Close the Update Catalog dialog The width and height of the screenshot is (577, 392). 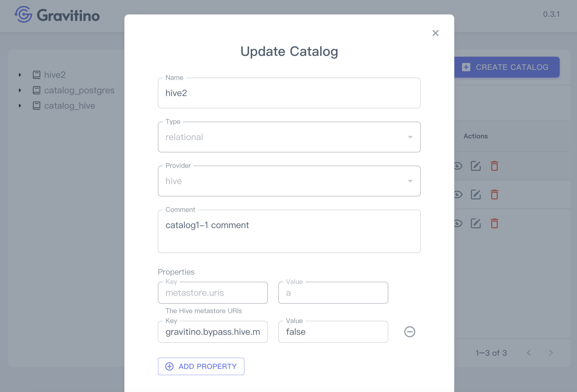(x=435, y=33)
